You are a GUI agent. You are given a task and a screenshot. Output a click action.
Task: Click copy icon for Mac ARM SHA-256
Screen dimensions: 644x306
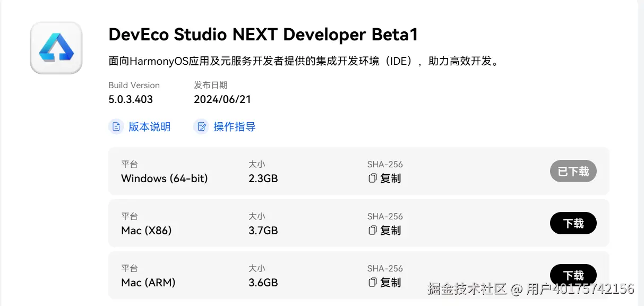[x=373, y=283]
